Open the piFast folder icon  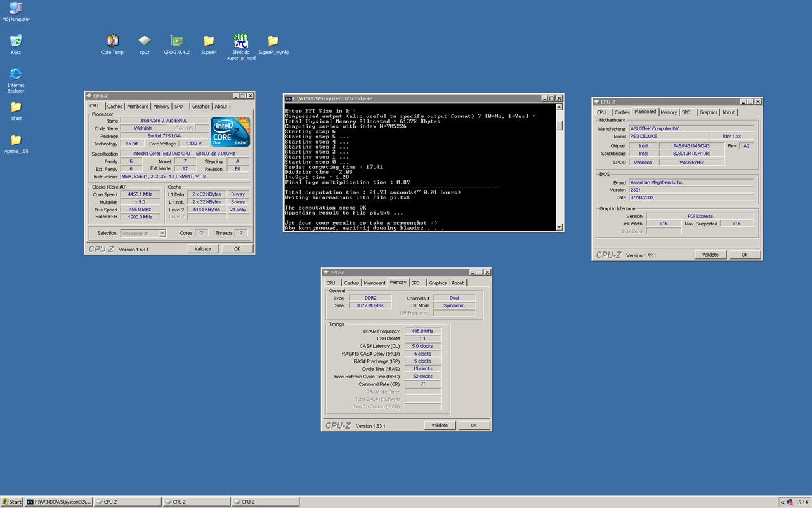pos(16,110)
